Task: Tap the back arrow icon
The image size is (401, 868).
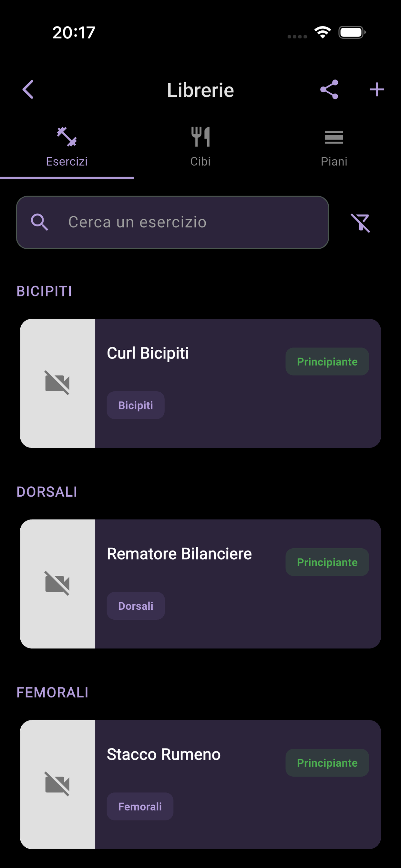Action: coord(28,89)
